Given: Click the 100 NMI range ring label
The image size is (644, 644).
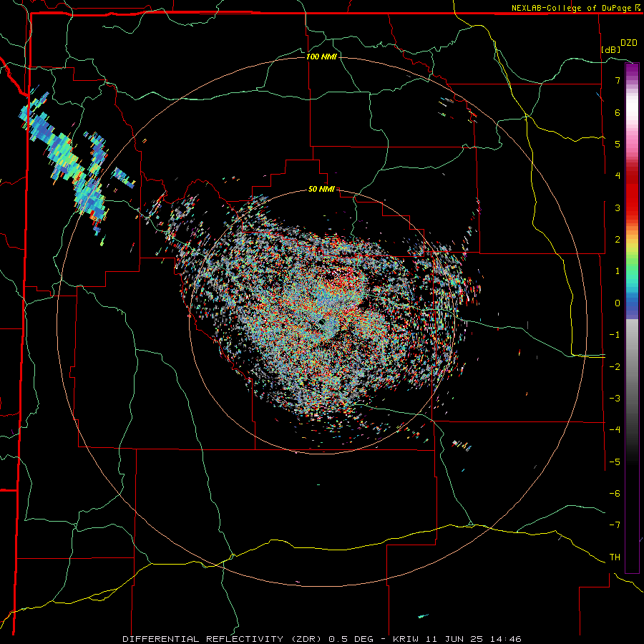Looking at the screenshot, I should 321,57.
